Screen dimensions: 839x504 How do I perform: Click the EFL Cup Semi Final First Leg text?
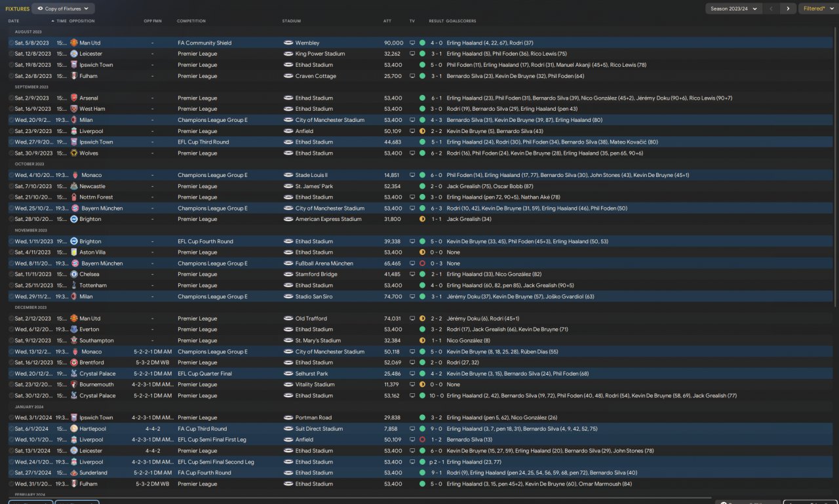click(x=211, y=440)
